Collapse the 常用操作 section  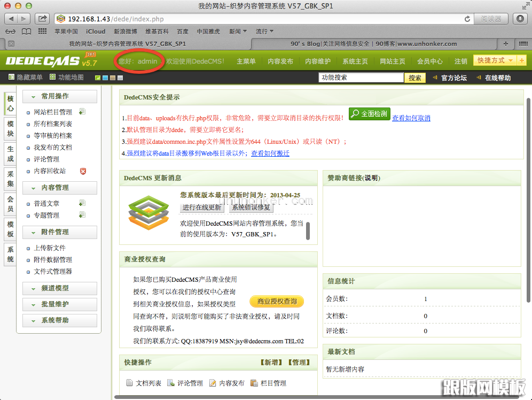point(60,96)
